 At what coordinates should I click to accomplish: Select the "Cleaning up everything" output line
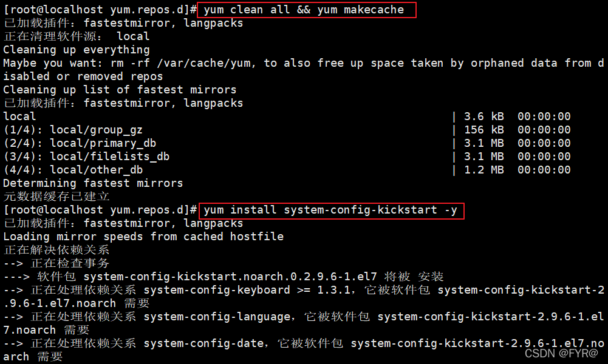[x=77, y=50]
